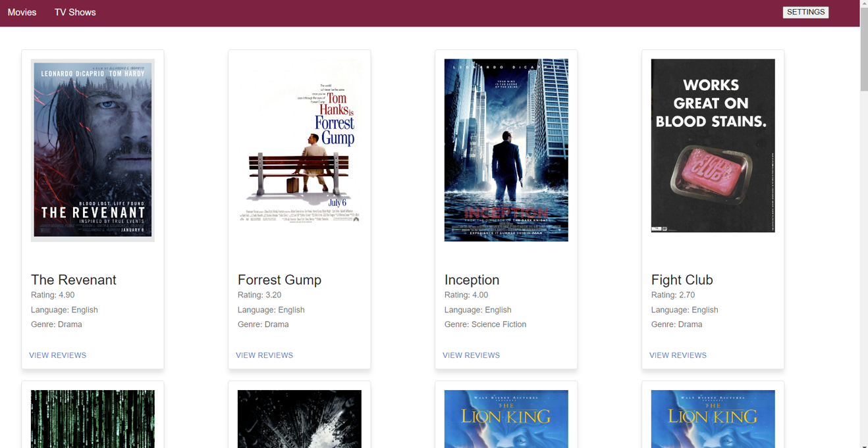Viewport: 868px width, 448px height.
Task: View reviews for Inception
Action: (x=472, y=355)
